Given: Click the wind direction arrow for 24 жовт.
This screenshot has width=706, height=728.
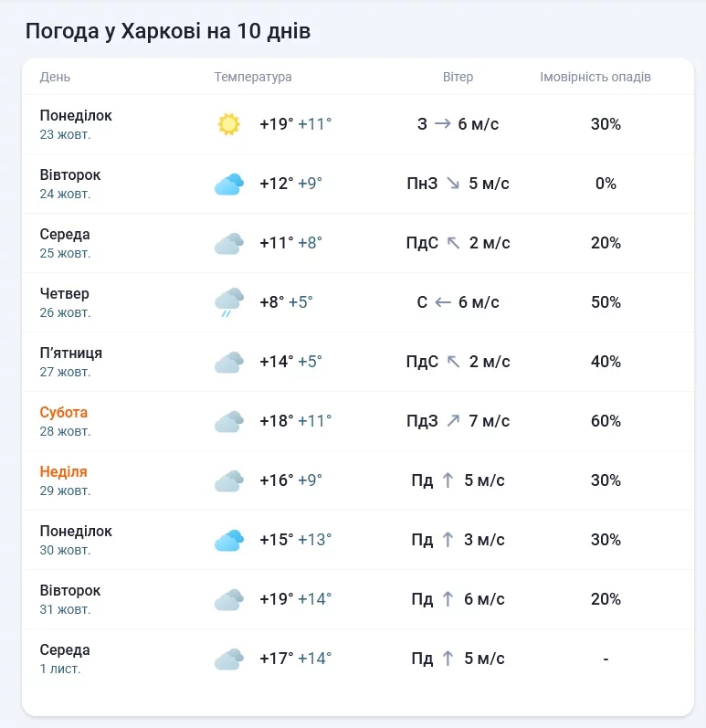Looking at the screenshot, I should (453, 184).
